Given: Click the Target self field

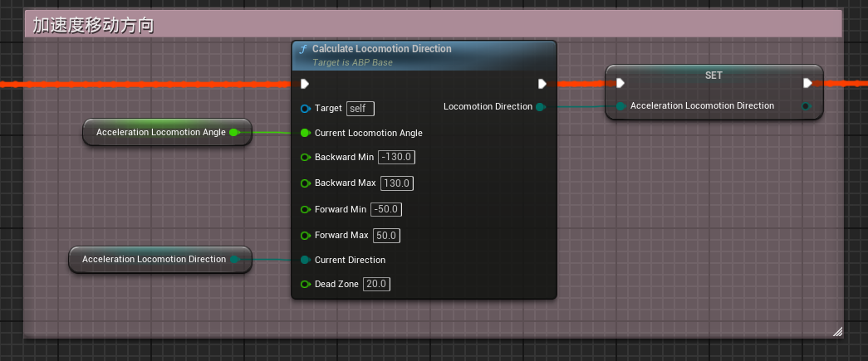Looking at the screenshot, I should tap(360, 109).
